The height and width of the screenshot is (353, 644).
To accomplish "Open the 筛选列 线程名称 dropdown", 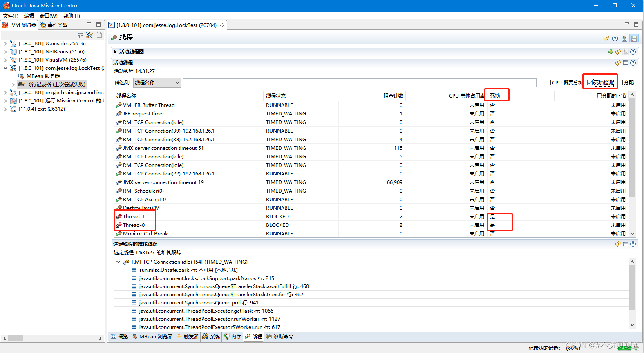I will pyautogui.click(x=157, y=83).
